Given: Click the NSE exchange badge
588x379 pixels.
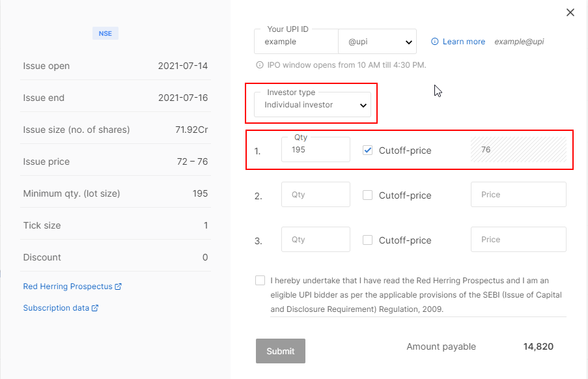Looking at the screenshot, I should click(x=105, y=34).
